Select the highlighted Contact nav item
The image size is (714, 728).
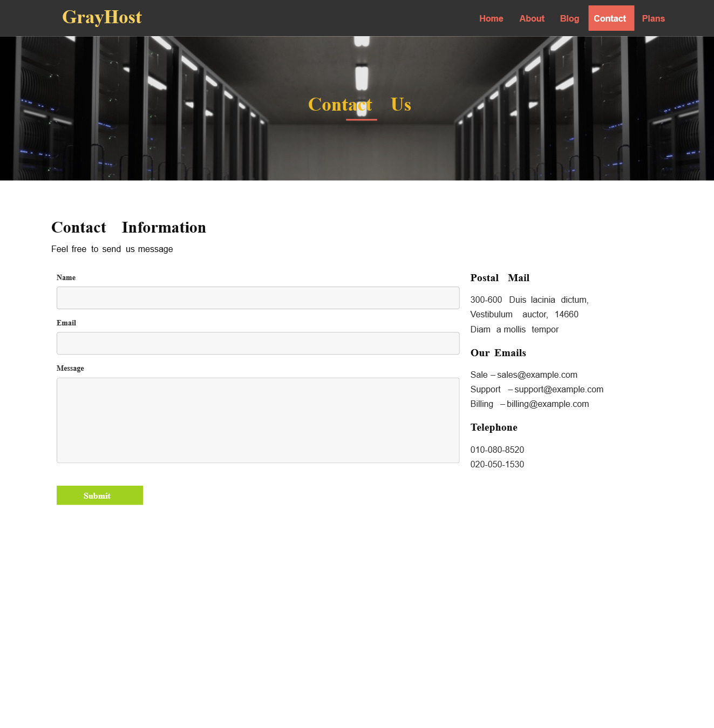pyautogui.click(x=610, y=18)
